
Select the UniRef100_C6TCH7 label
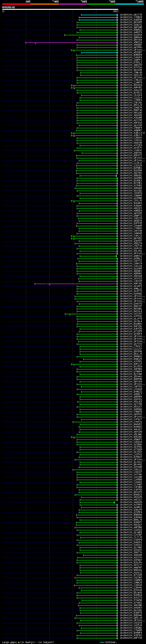point(131,314)
